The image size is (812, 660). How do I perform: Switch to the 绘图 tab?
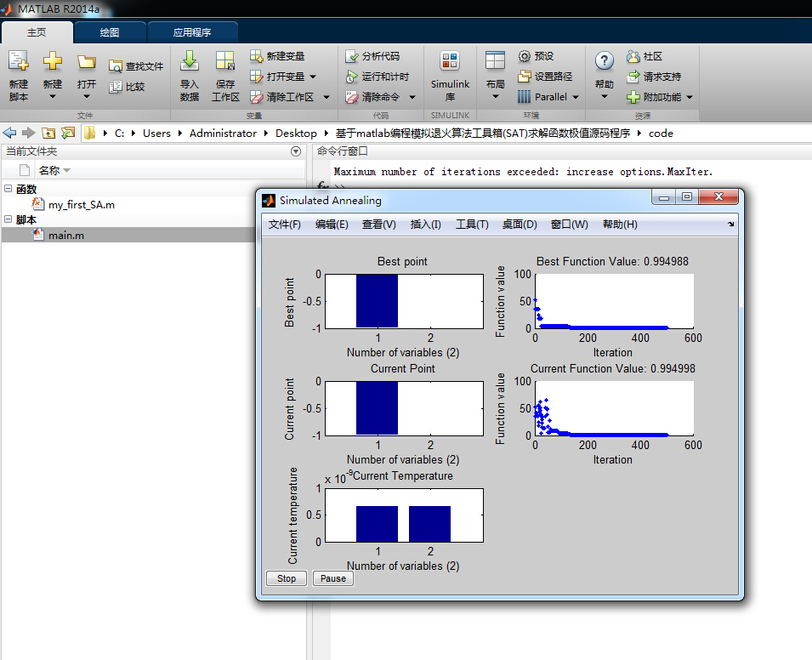110,32
